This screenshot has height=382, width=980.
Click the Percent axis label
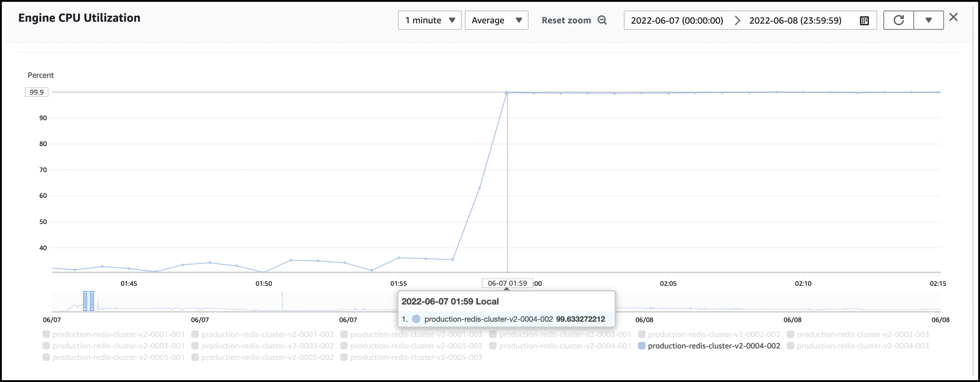pos(41,75)
